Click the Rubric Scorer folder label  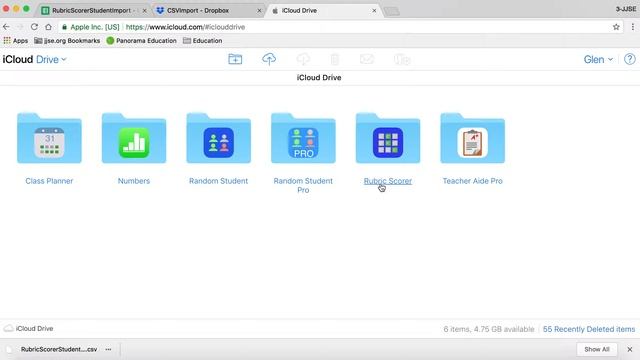pos(388,181)
